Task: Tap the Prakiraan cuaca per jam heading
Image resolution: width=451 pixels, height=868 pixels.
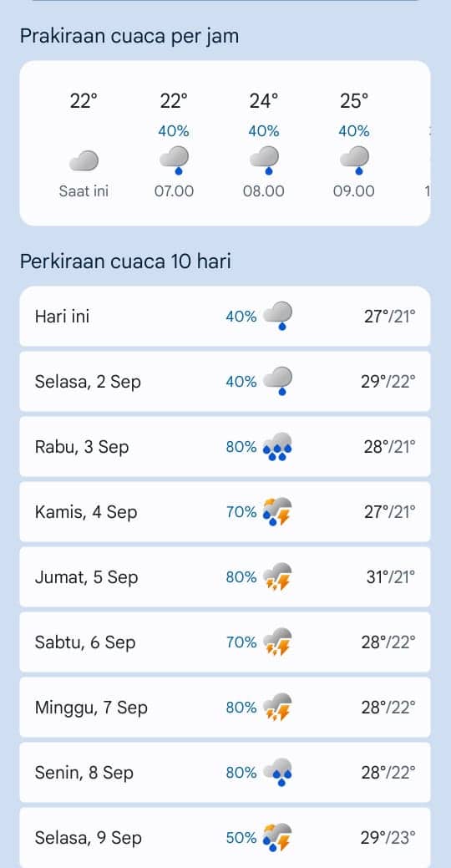Action: 129,36
